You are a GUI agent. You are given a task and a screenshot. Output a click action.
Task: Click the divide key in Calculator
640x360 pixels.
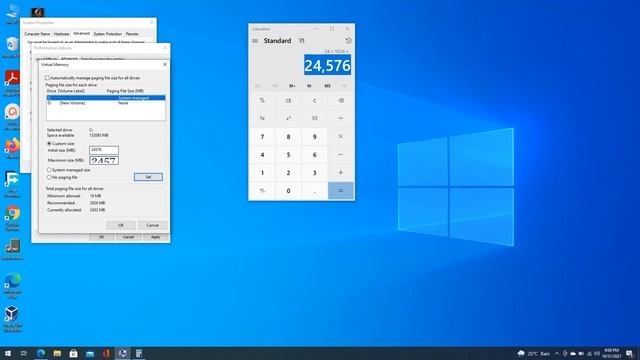click(x=340, y=118)
